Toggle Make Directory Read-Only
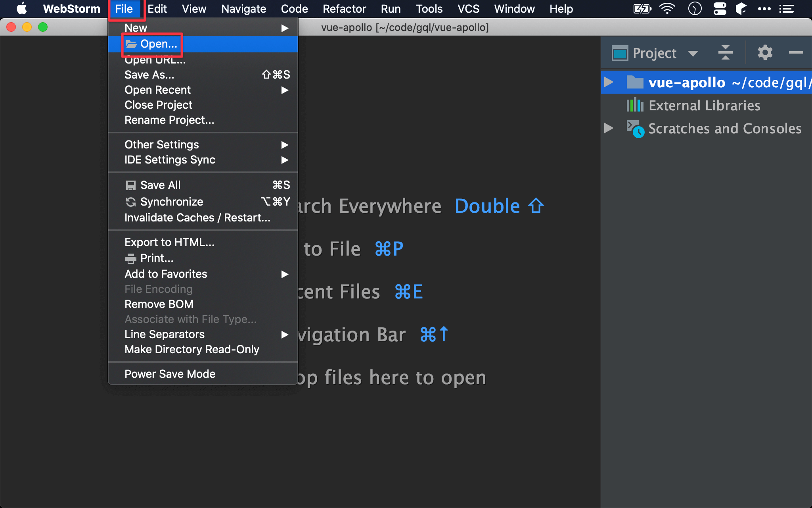 (x=192, y=349)
